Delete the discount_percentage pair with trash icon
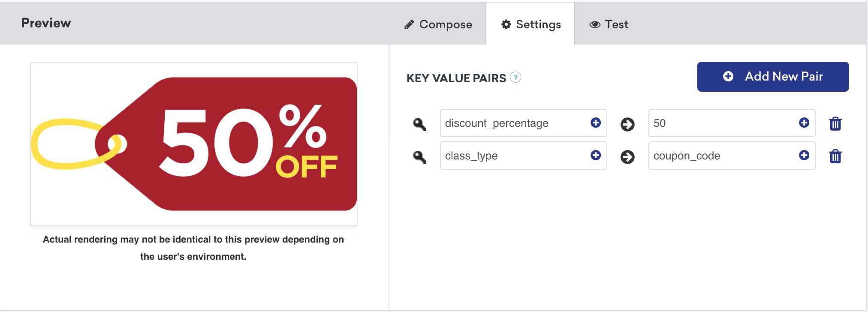The image size is (868, 312). tap(835, 123)
